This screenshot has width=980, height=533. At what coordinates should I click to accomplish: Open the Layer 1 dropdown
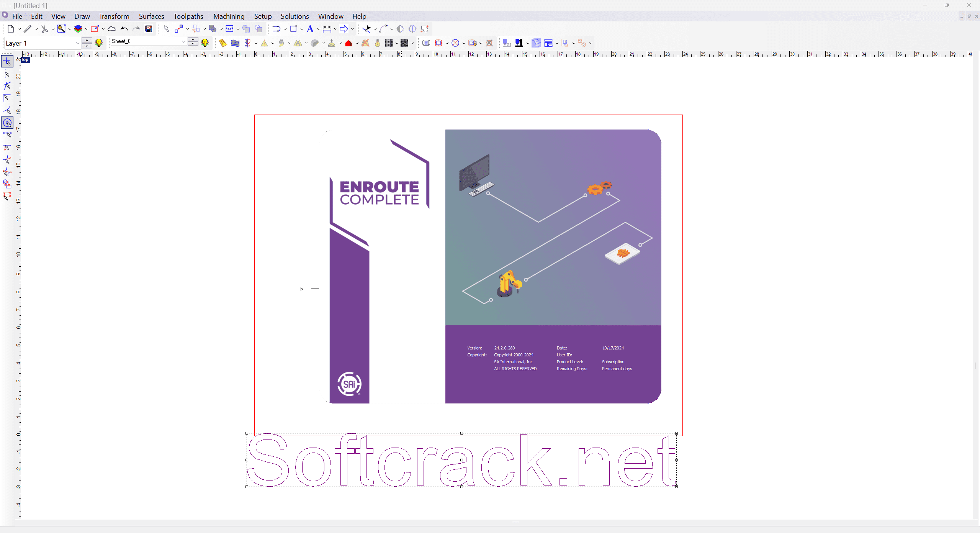(x=77, y=43)
